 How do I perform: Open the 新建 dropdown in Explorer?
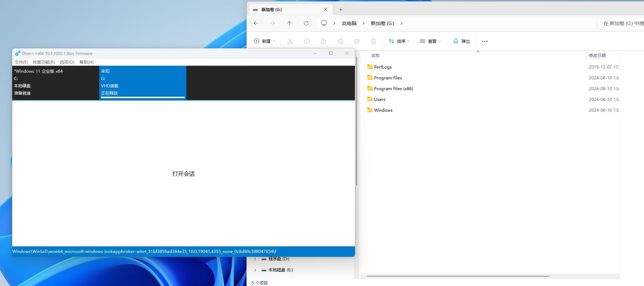264,41
